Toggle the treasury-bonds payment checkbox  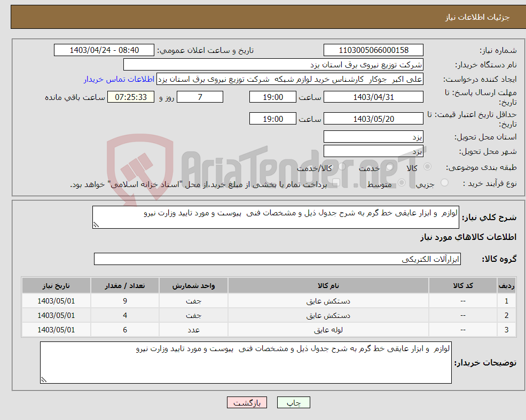(x=335, y=183)
